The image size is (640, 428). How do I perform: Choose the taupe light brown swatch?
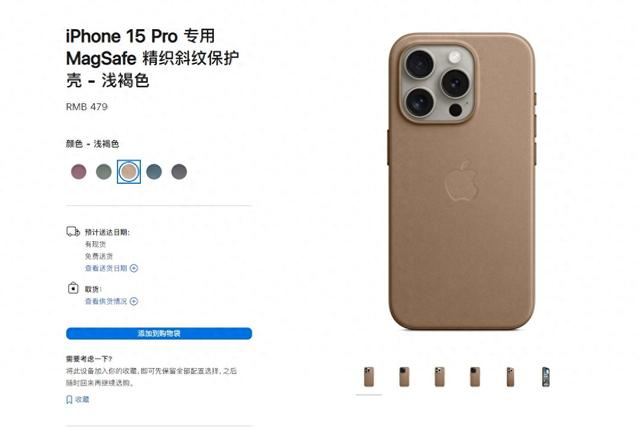(129, 172)
